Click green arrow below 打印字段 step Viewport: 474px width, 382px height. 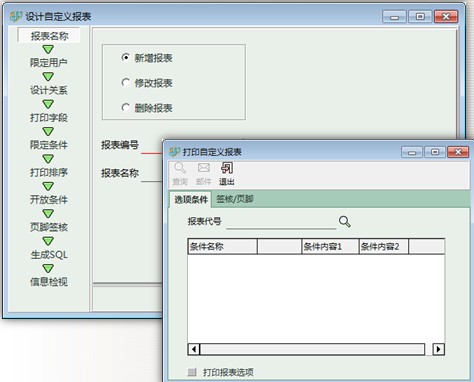tap(48, 131)
